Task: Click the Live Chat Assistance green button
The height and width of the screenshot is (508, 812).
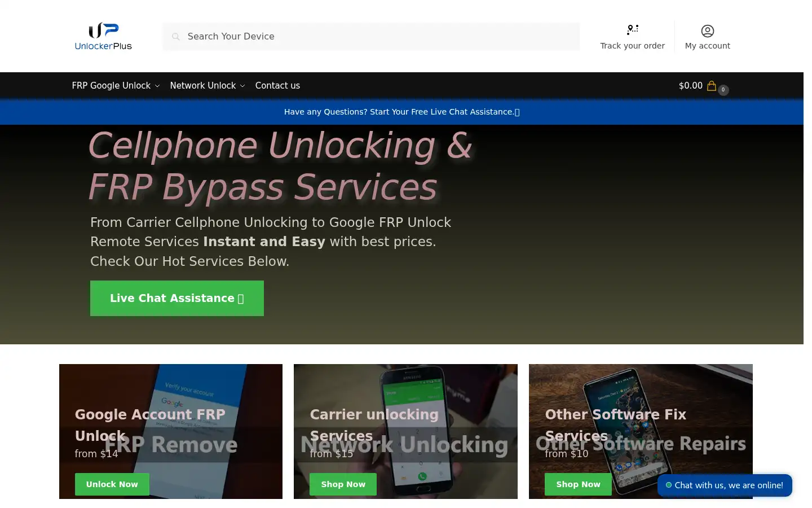Action: point(177,298)
